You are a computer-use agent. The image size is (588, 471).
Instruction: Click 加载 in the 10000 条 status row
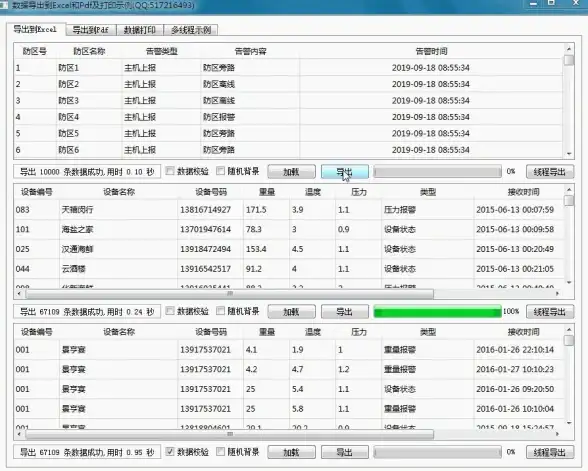291,172
